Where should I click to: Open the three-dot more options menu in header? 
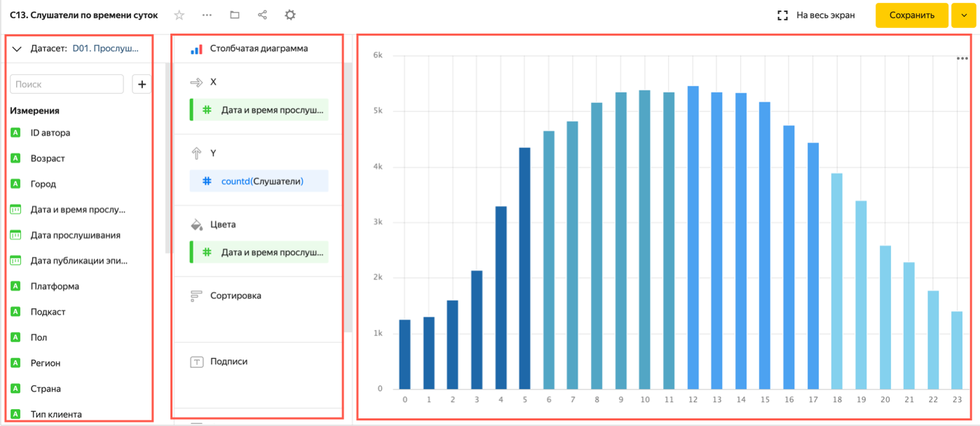click(207, 15)
